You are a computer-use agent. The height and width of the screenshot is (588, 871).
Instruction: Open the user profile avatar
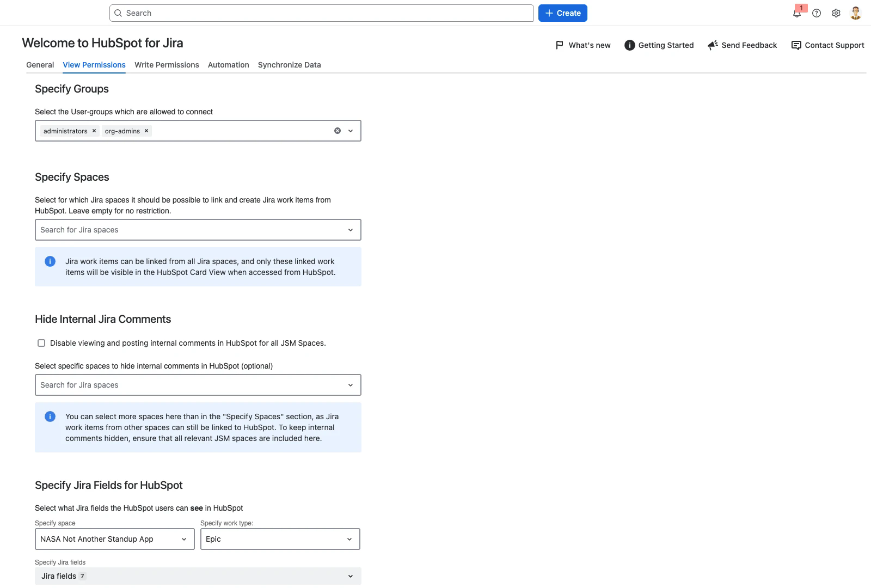856,13
